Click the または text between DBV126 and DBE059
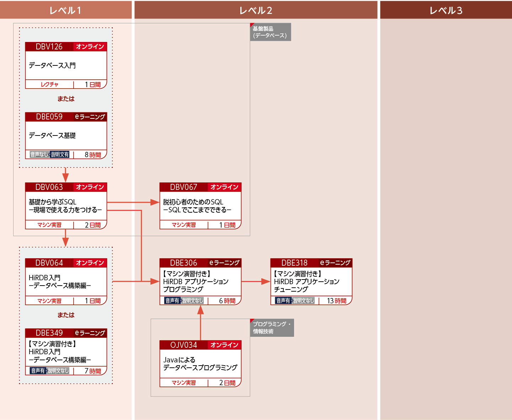This screenshot has height=420, width=512. pos(66,99)
